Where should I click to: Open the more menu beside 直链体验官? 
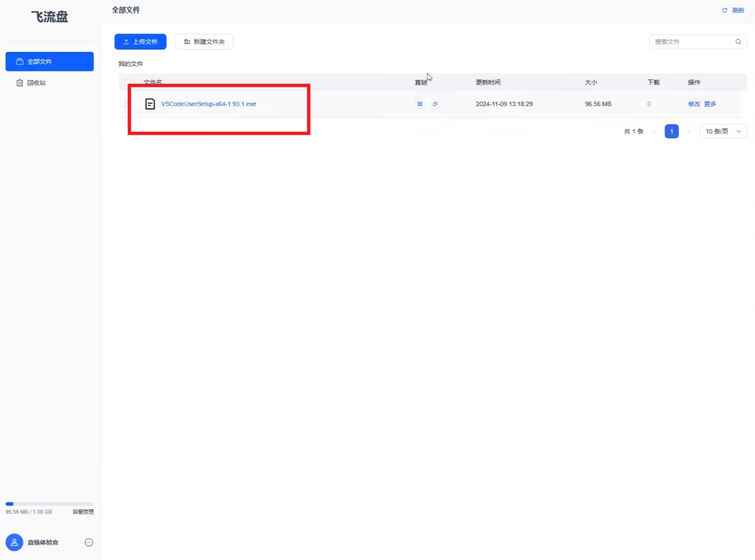point(89,543)
